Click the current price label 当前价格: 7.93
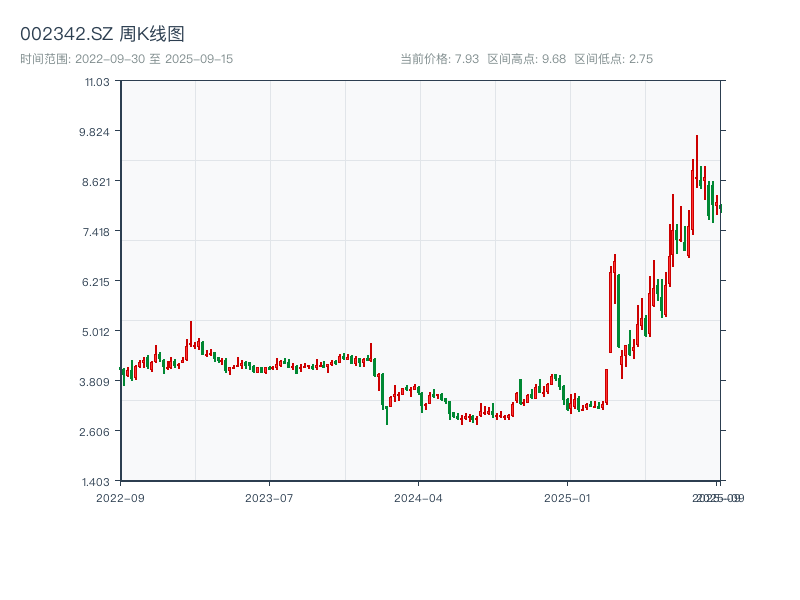Screen dimensions: 800x600 (439, 59)
